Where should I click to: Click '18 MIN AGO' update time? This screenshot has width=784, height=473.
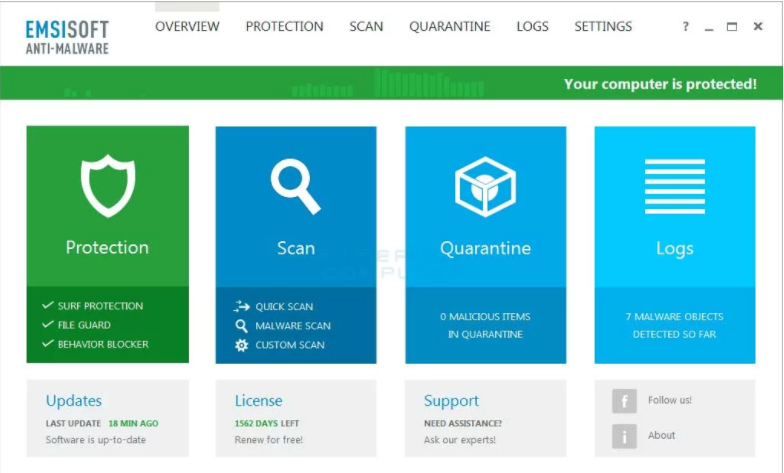point(133,424)
